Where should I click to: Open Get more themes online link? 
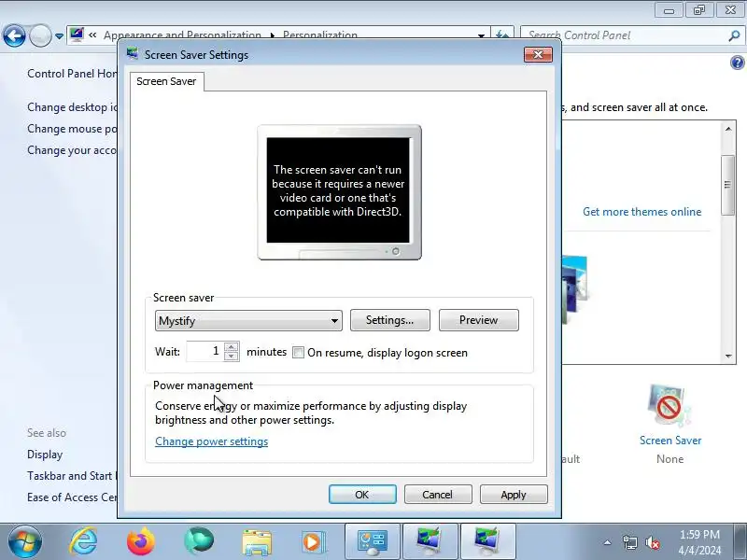[x=641, y=212]
